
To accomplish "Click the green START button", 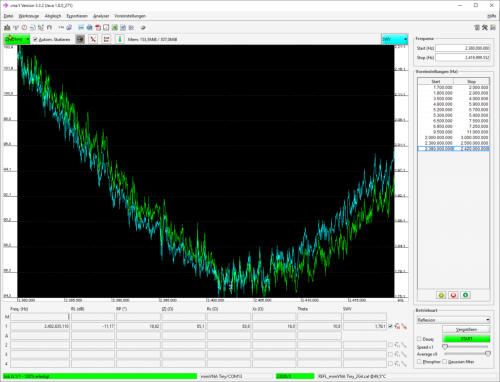I will click(466, 339).
